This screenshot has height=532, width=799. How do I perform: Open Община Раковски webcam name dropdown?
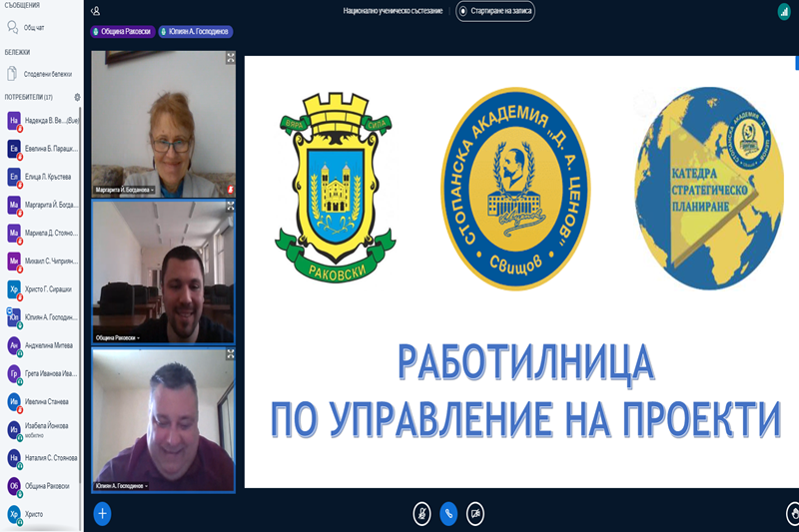(118, 338)
